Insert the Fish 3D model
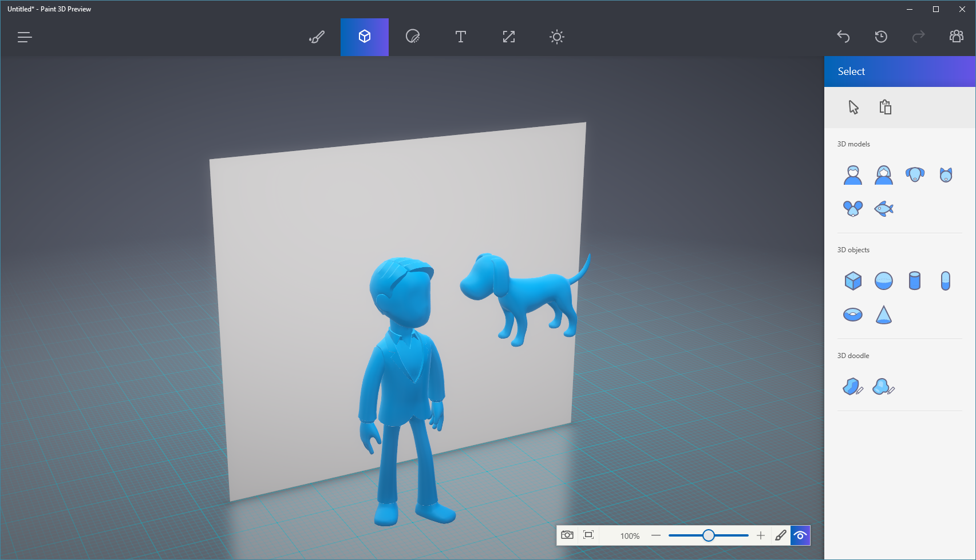The height and width of the screenshot is (560, 976). coord(884,208)
